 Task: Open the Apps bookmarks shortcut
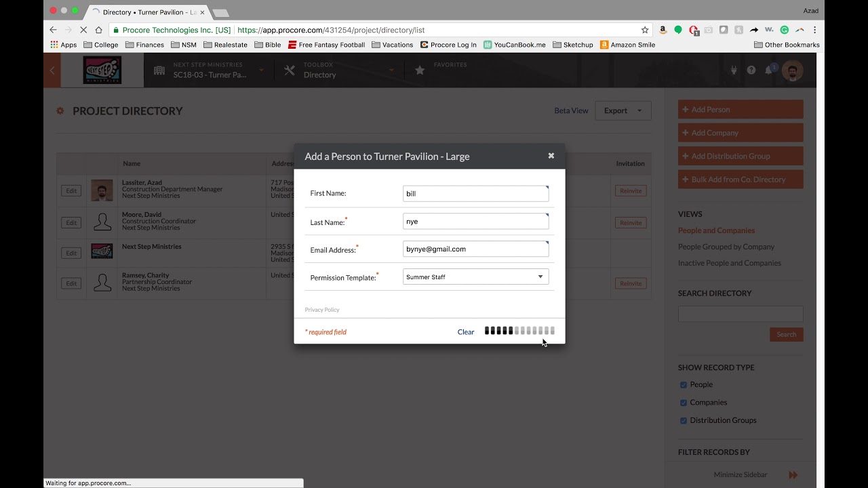coord(64,45)
